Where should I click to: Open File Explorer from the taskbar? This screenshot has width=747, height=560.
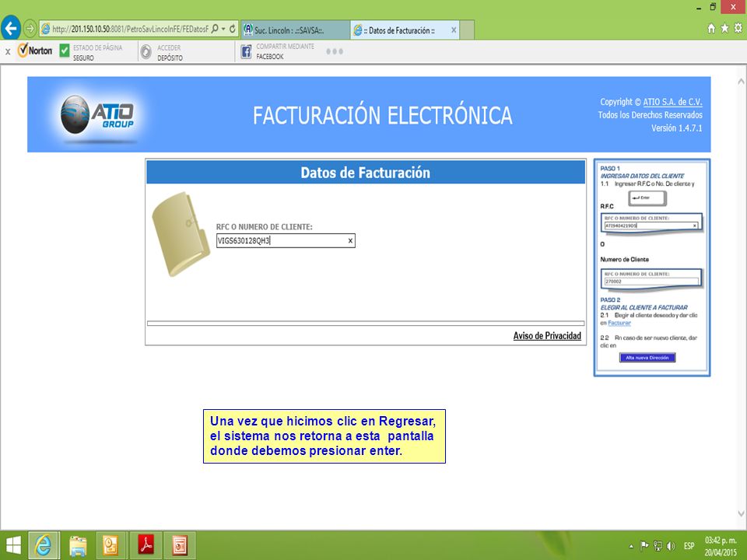(x=78, y=545)
